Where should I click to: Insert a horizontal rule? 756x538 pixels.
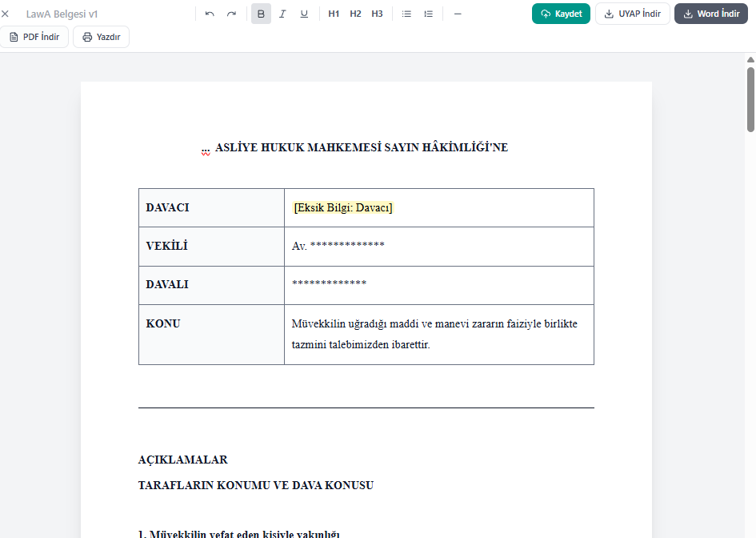tap(458, 14)
